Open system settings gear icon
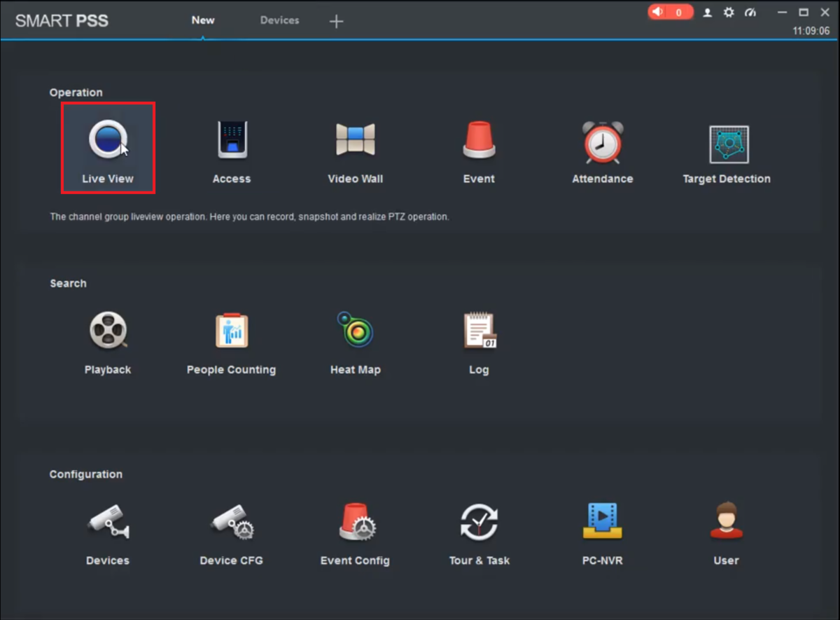Screen dimensions: 840x620 click(x=729, y=12)
